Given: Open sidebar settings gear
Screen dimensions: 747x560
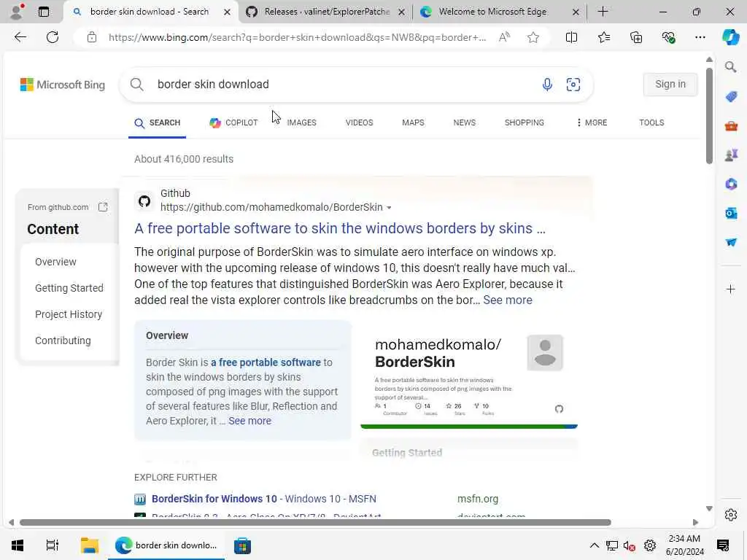Looking at the screenshot, I should click(730, 515).
